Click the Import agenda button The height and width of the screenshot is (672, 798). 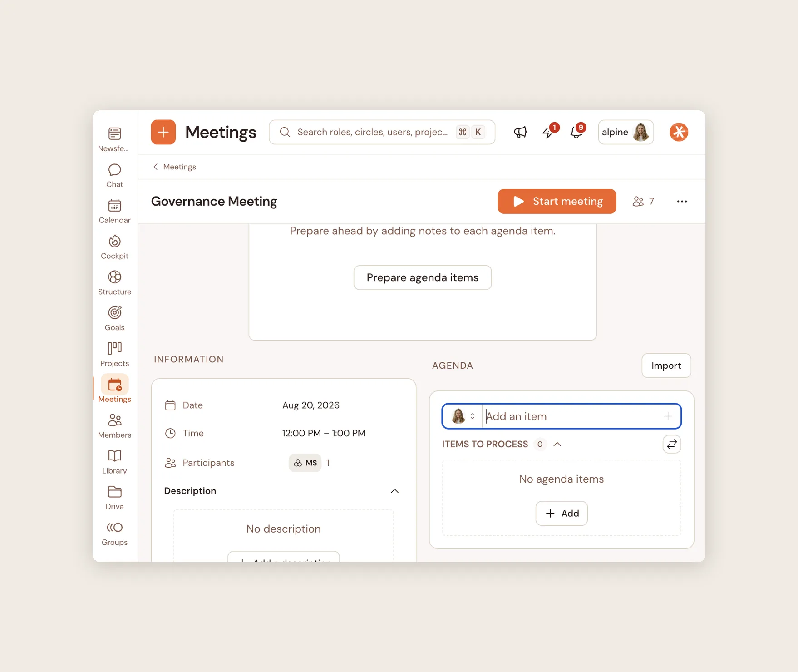pos(666,366)
